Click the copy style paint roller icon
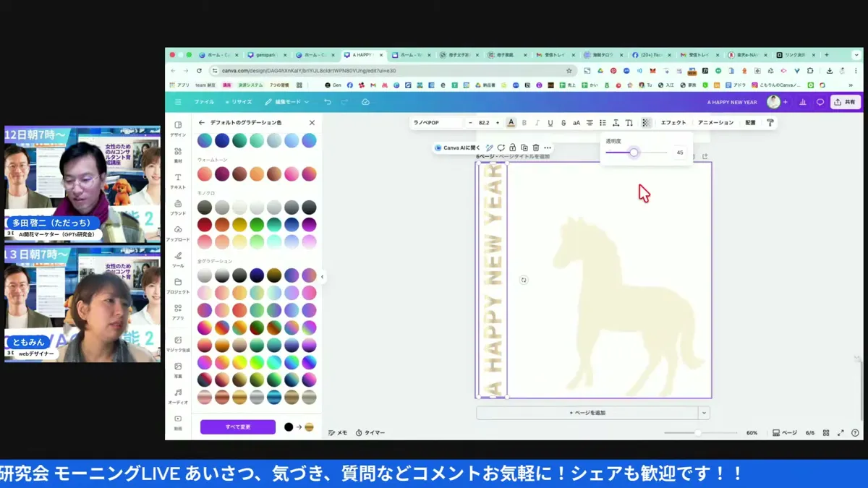Image resolution: width=868 pixels, height=488 pixels. tap(770, 123)
